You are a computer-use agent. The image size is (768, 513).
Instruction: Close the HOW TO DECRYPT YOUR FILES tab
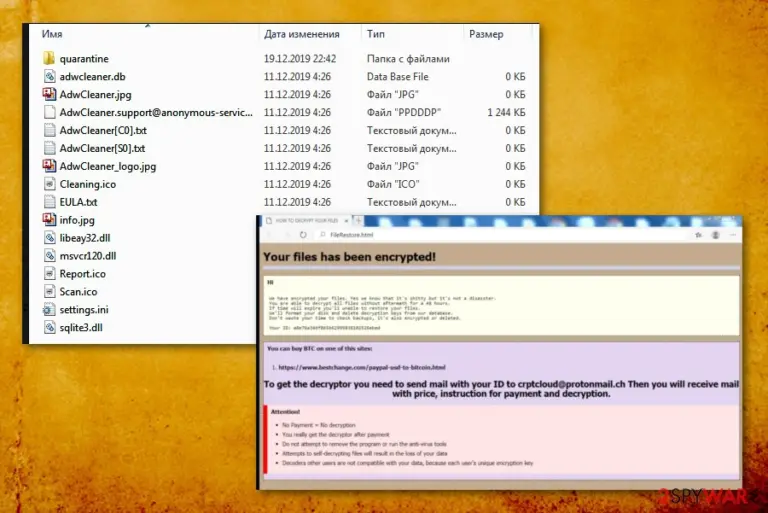pos(346,221)
